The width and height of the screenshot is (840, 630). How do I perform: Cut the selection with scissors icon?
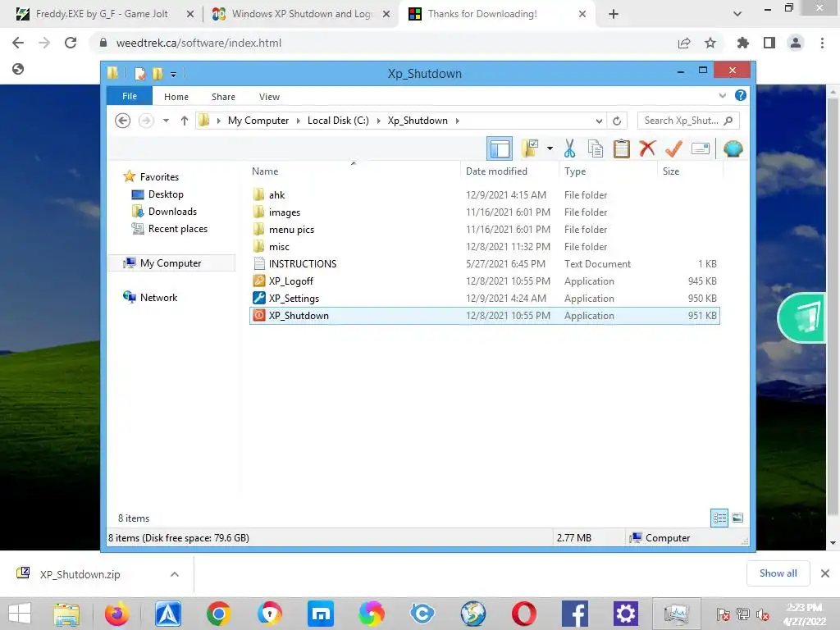[569, 148]
